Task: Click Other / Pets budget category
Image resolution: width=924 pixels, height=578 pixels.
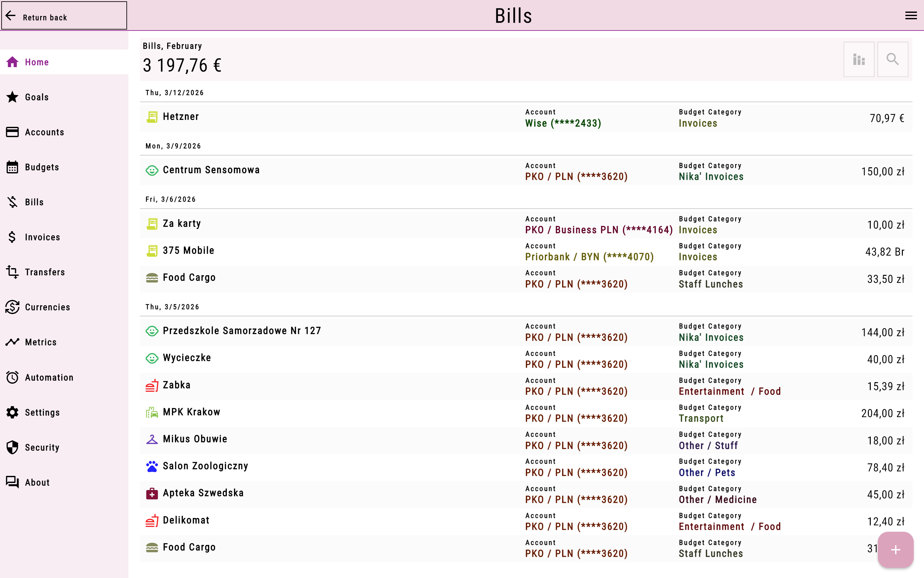Action: click(707, 472)
